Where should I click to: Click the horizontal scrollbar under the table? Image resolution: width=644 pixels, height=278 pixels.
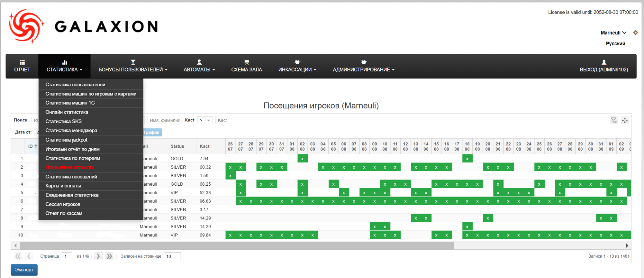coord(236,246)
